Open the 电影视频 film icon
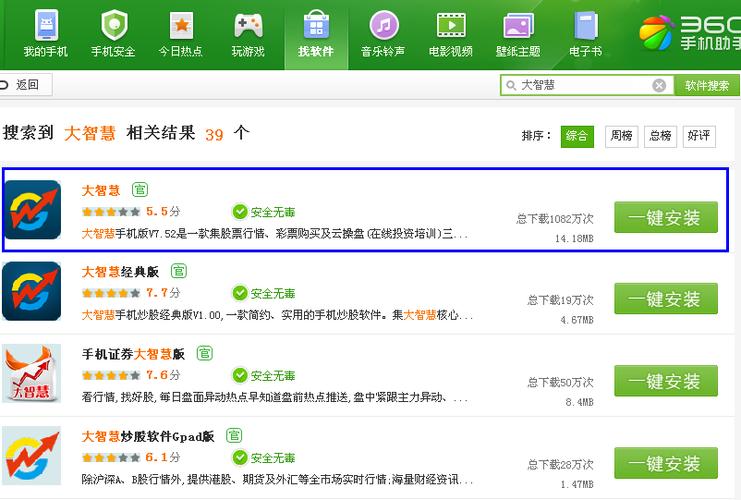741x500 pixels. (x=450, y=26)
